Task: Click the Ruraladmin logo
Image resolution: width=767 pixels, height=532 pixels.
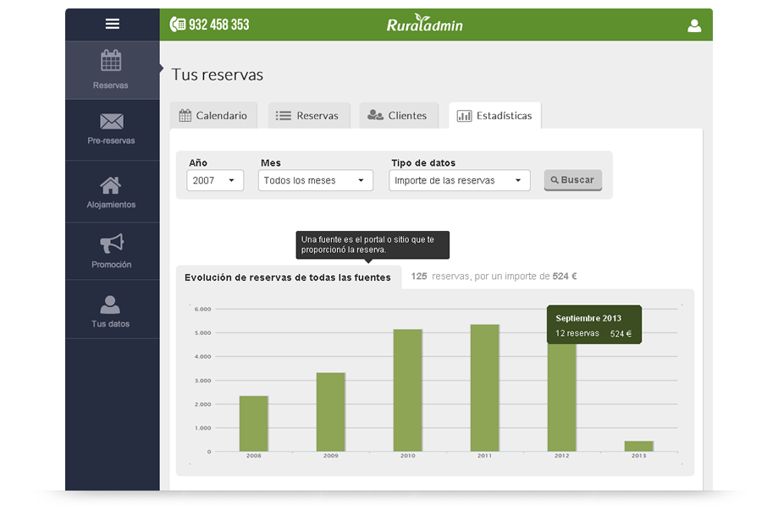Action: [x=425, y=25]
